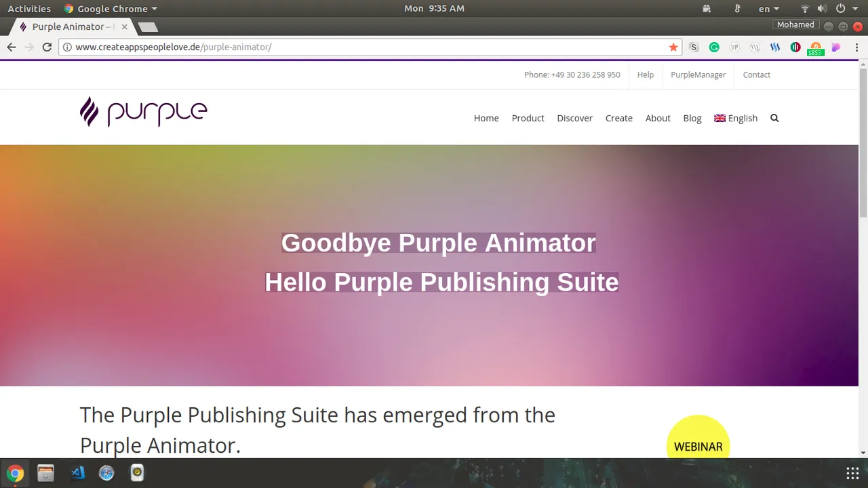868x488 pixels.
Task: Open the Google Chrome app menu
Action: click(110, 9)
